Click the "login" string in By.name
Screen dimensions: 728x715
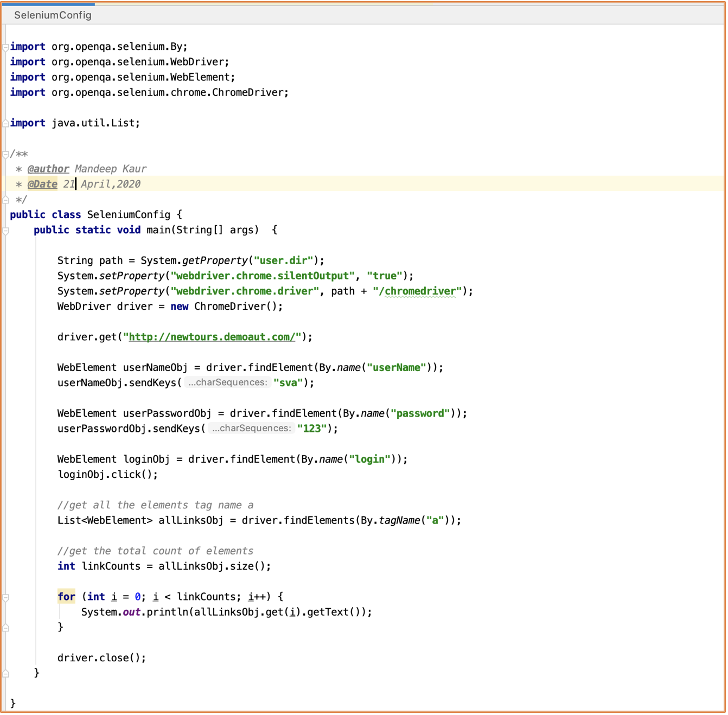(x=370, y=459)
